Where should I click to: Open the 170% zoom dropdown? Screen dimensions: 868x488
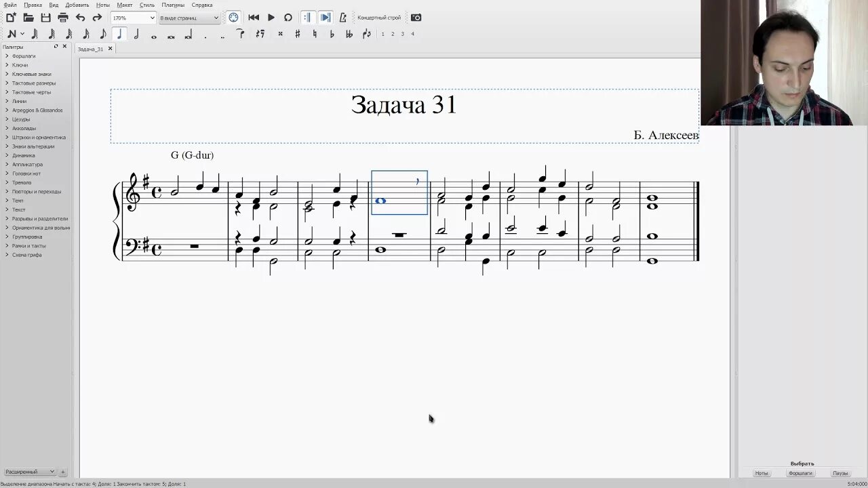point(134,18)
